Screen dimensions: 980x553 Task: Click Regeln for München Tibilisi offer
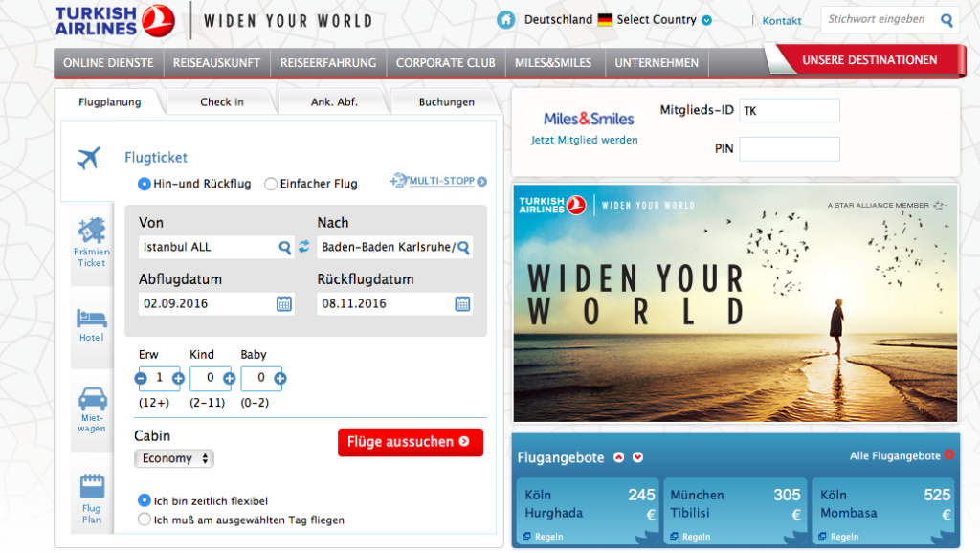(x=691, y=536)
